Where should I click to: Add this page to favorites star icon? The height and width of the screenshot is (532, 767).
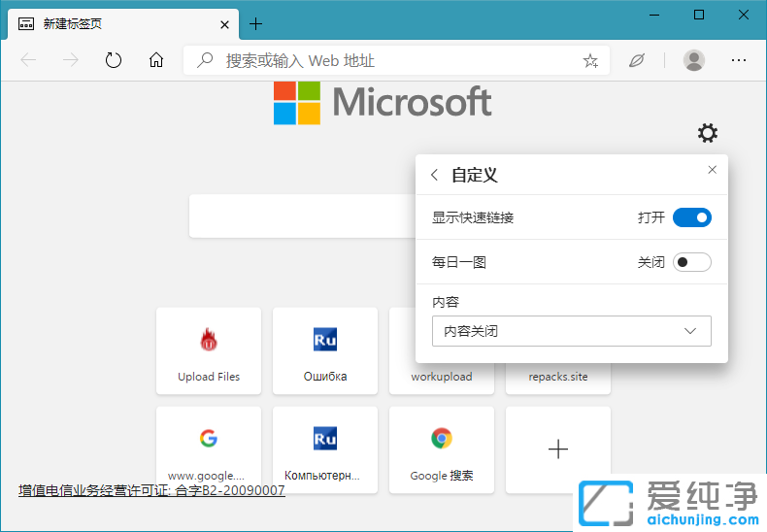[590, 60]
